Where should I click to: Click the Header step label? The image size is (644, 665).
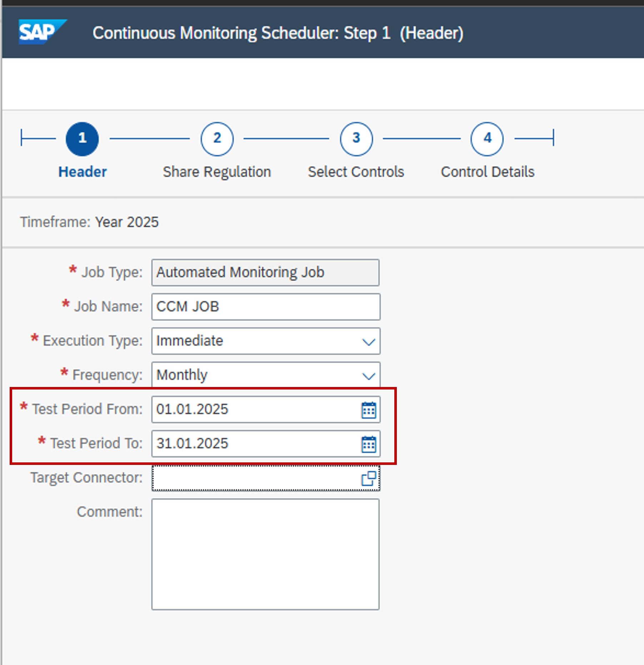click(83, 172)
